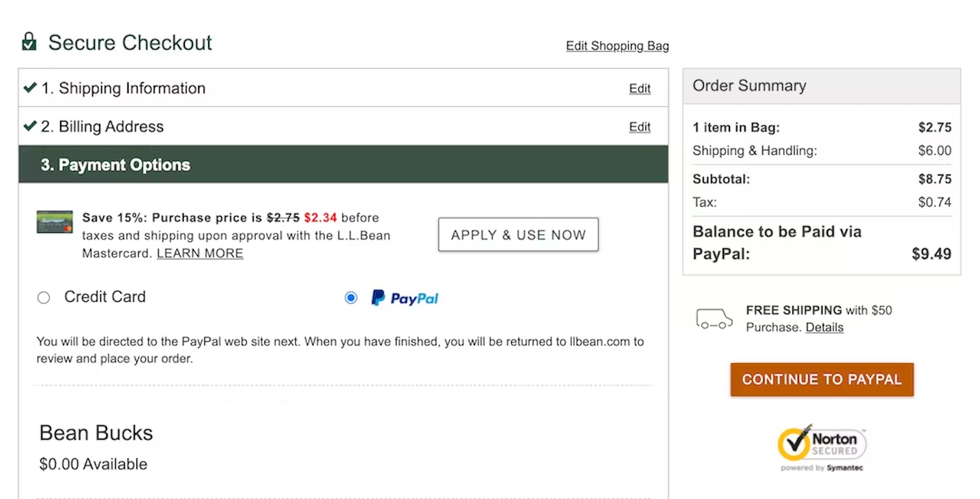Click the PayPal logo
The width and height of the screenshot is (980, 499).
(405, 299)
